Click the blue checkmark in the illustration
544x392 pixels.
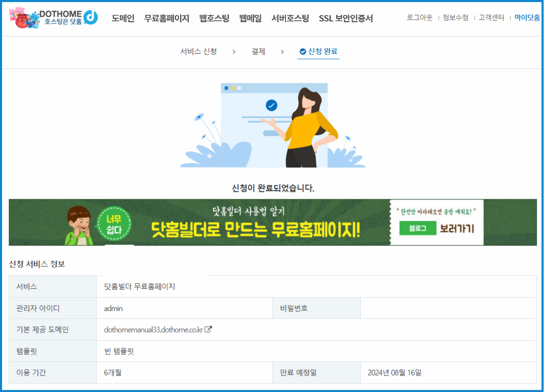[271, 106]
